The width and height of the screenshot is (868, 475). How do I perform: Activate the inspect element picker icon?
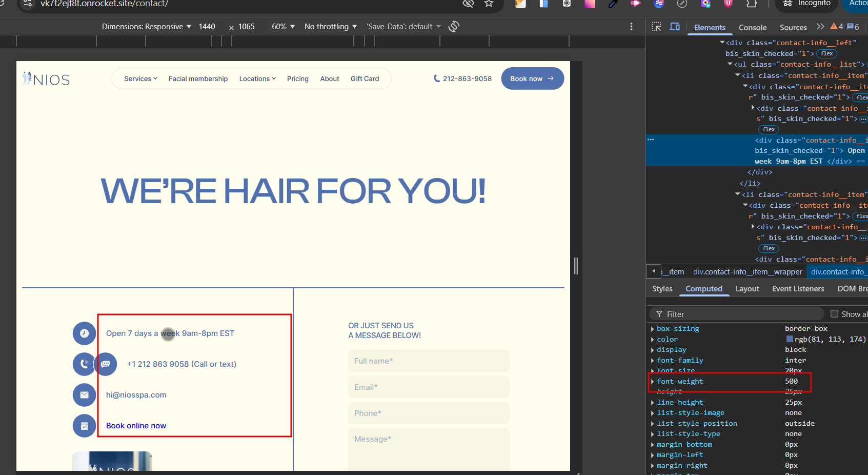(x=656, y=27)
